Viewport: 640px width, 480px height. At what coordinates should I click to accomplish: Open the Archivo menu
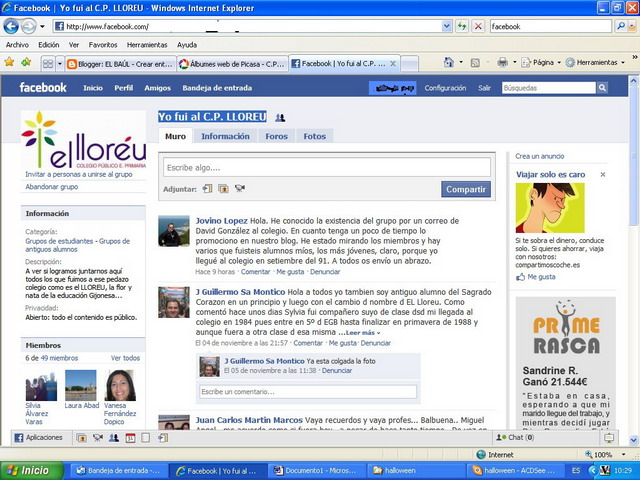tap(17, 45)
